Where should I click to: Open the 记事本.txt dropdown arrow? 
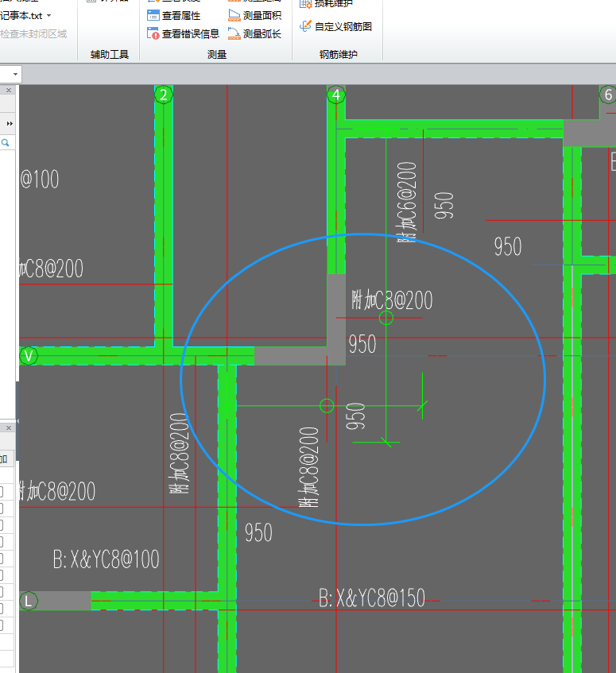(x=49, y=15)
